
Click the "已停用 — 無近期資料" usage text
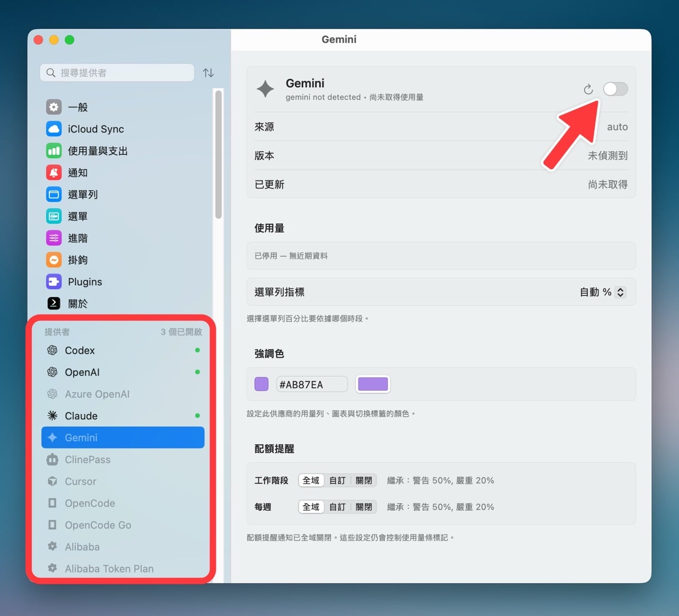pyautogui.click(x=291, y=256)
